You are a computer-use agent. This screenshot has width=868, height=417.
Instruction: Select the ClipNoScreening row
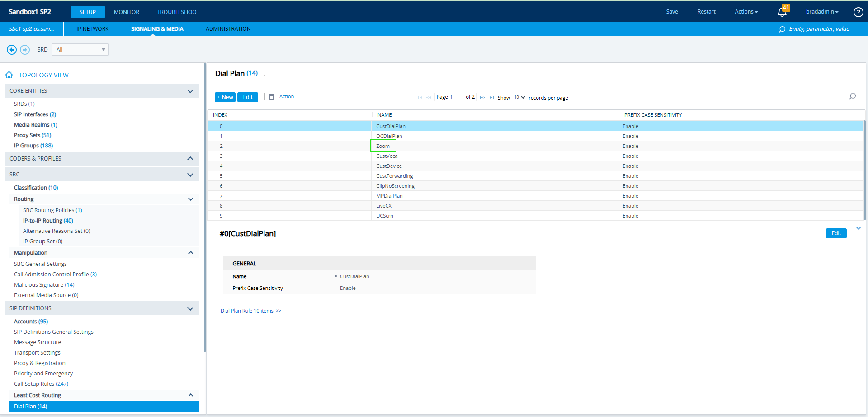(535, 186)
